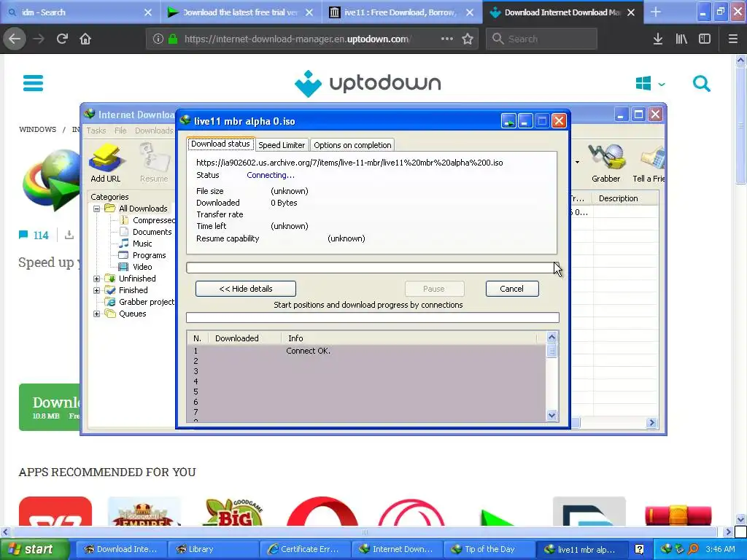Viewport: 747px width, 560px height.
Task: Click the Add URL toolbar icon in IDM
Action: 106,163
